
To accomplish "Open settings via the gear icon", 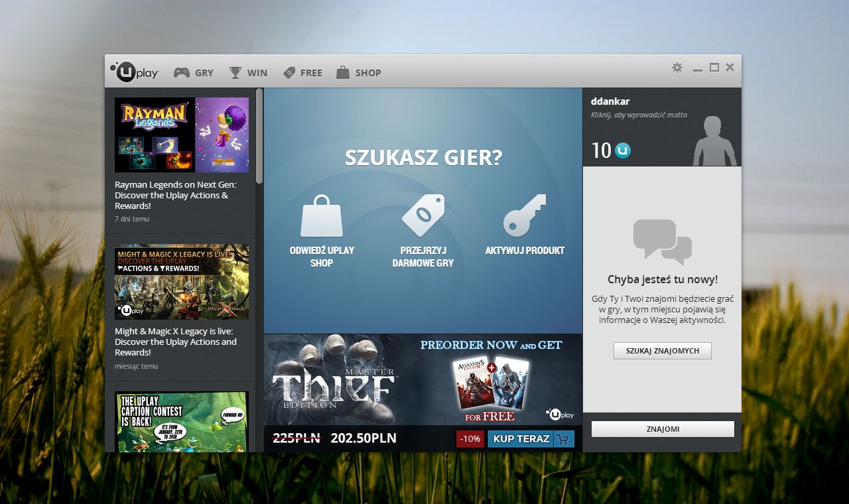I will (677, 68).
